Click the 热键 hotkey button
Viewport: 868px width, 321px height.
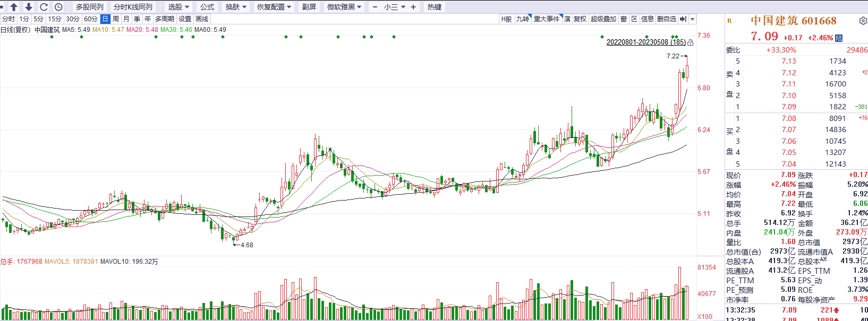(x=435, y=7)
